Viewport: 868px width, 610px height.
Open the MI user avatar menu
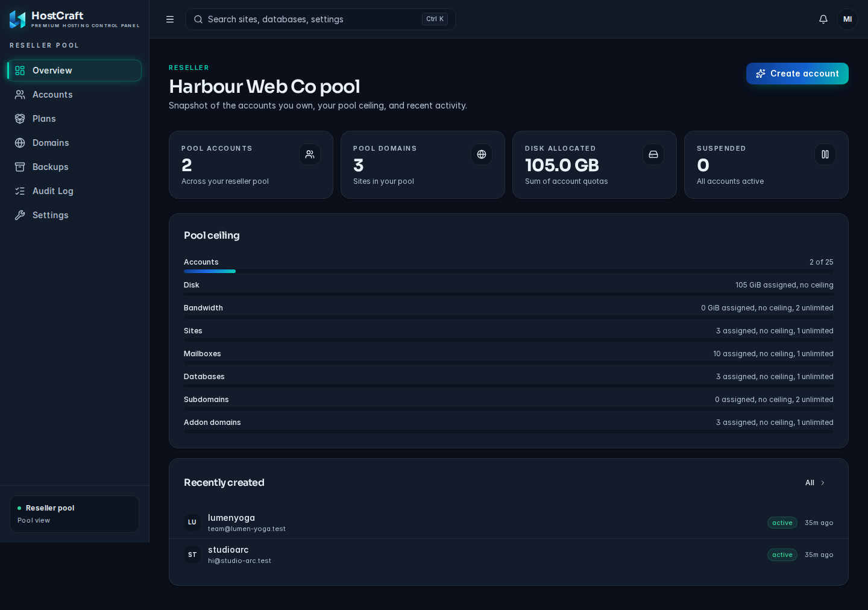(848, 19)
